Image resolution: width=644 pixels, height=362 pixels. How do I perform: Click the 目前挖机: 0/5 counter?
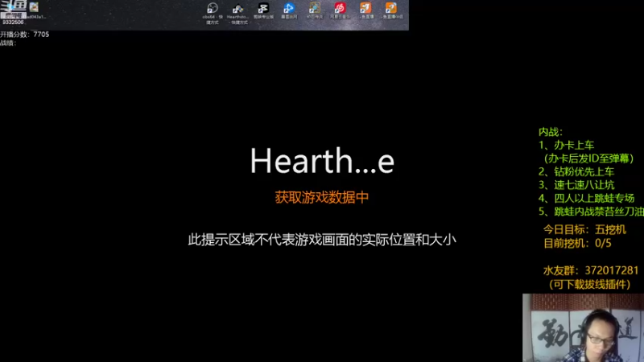click(x=577, y=244)
